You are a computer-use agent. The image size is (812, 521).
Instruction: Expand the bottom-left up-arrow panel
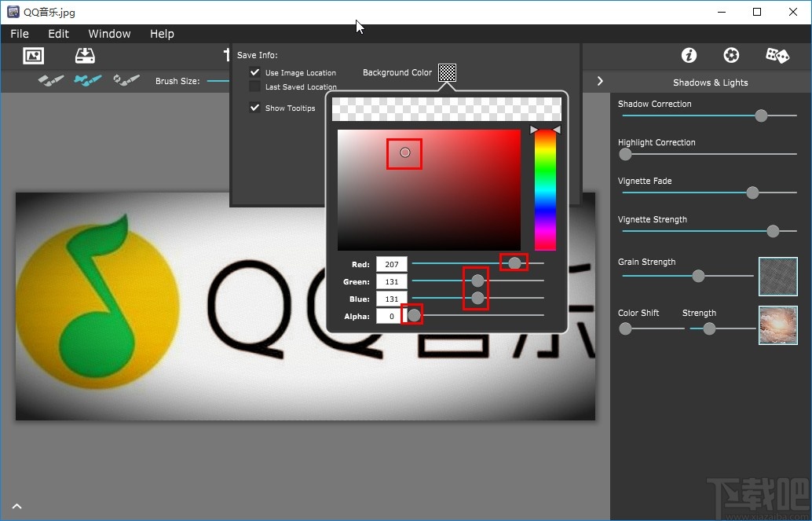(x=16, y=507)
